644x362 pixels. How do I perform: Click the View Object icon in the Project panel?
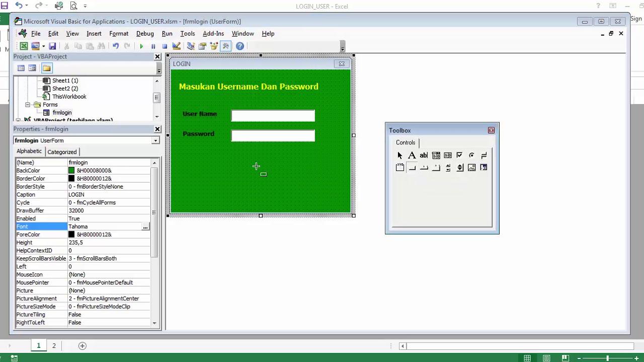[x=32, y=68]
